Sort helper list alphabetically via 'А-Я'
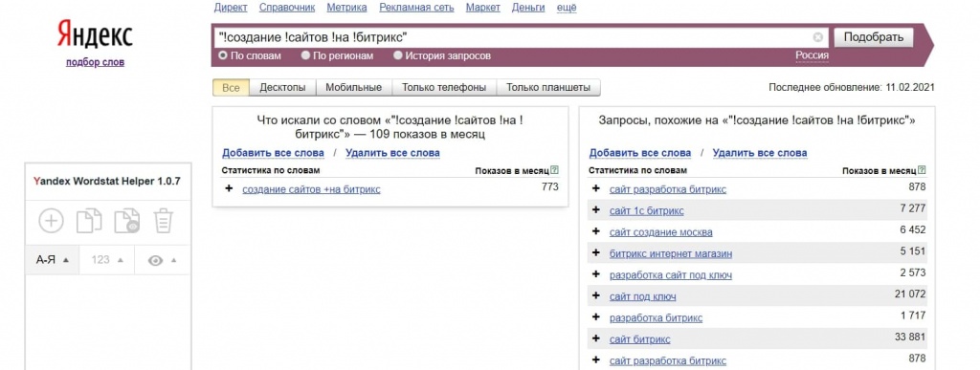Viewport: 980px width, 370px height. (x=53, y=260)
